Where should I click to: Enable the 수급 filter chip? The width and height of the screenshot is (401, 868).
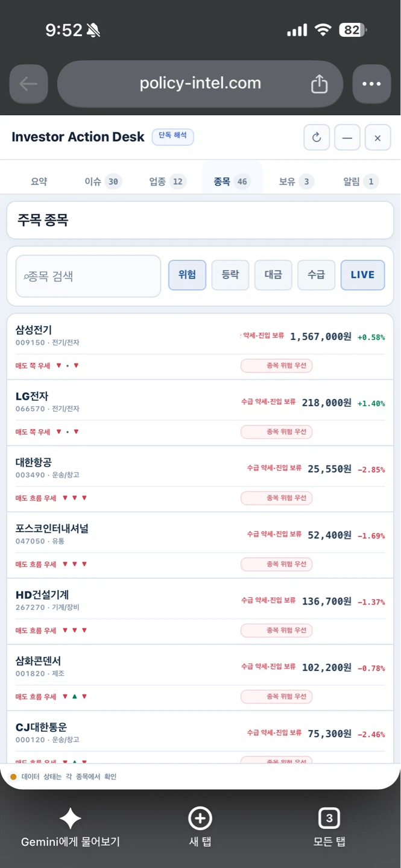317,275
